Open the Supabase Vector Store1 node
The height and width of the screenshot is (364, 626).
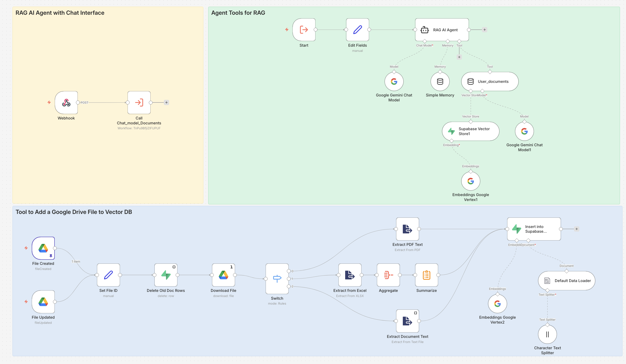click(470, 131)
